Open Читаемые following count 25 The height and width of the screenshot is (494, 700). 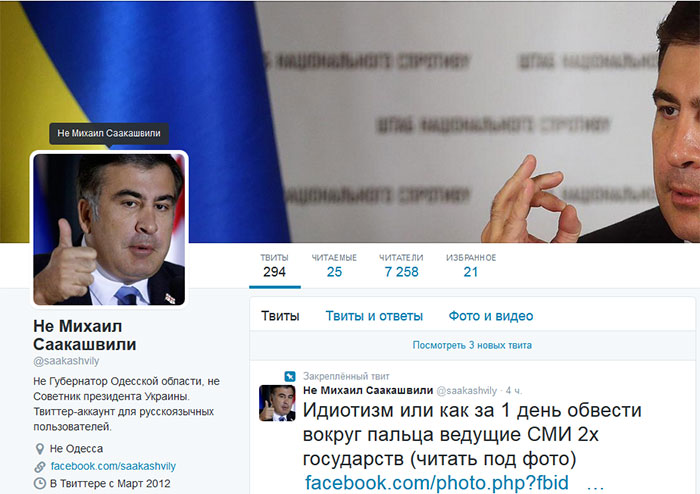pyautogui.click(x=334, y=266)
